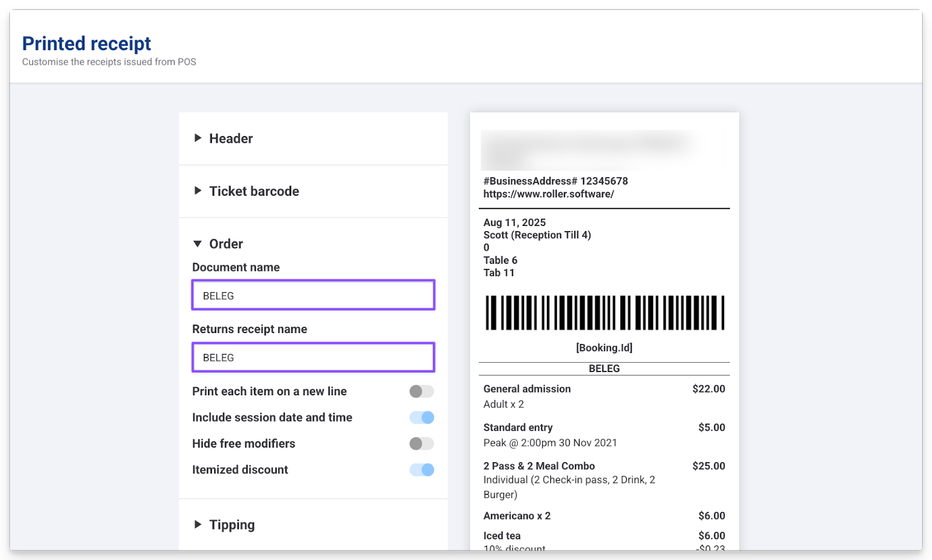The width and height of the screenshot is (932, 560).
Task: Enable Print each item on new line
Action: (421, 391)
